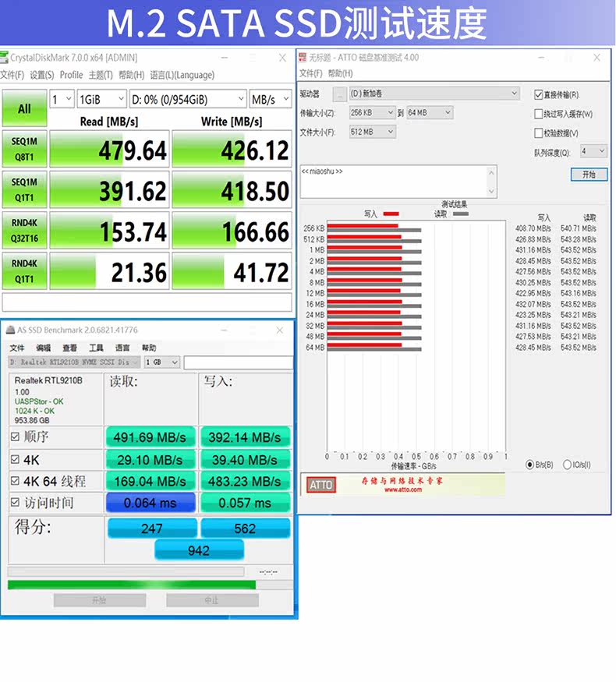Uncheck the 顺序 sequential test checkbox
Image resolution: width=616 pixels, height=682 pixels.
(16, 436)
